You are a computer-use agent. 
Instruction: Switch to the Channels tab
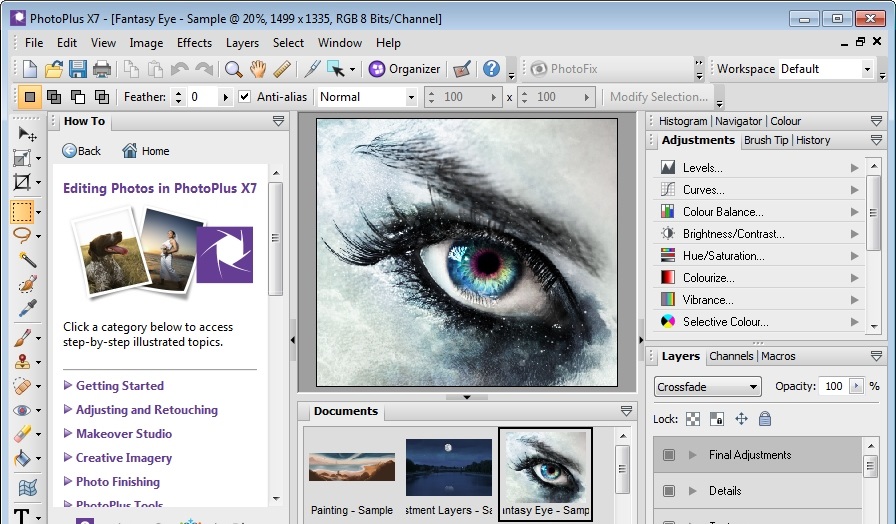(x=730, y=356)
